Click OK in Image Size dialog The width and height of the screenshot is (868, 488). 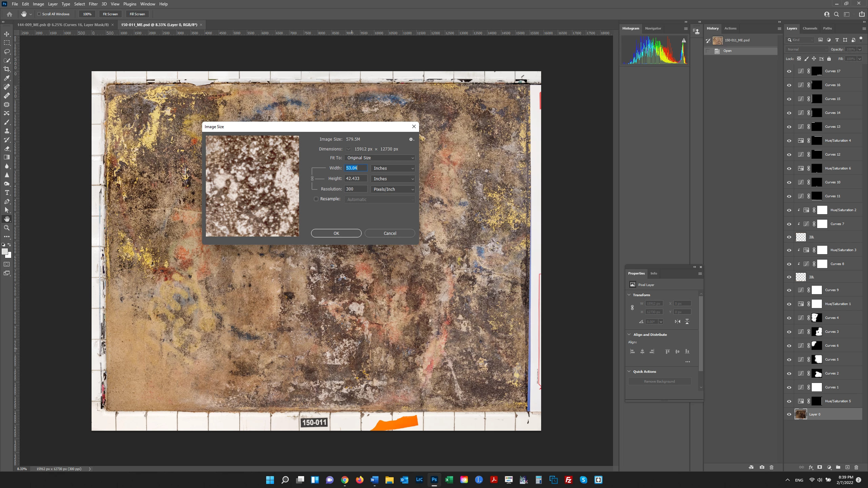pyautogui.click(x=336, y=233)
